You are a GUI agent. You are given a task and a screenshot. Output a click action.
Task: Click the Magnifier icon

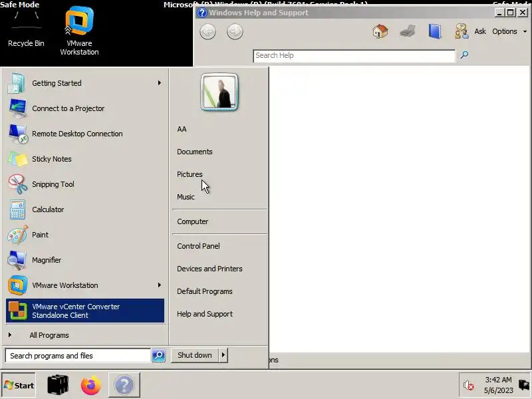tap(17, 260)
